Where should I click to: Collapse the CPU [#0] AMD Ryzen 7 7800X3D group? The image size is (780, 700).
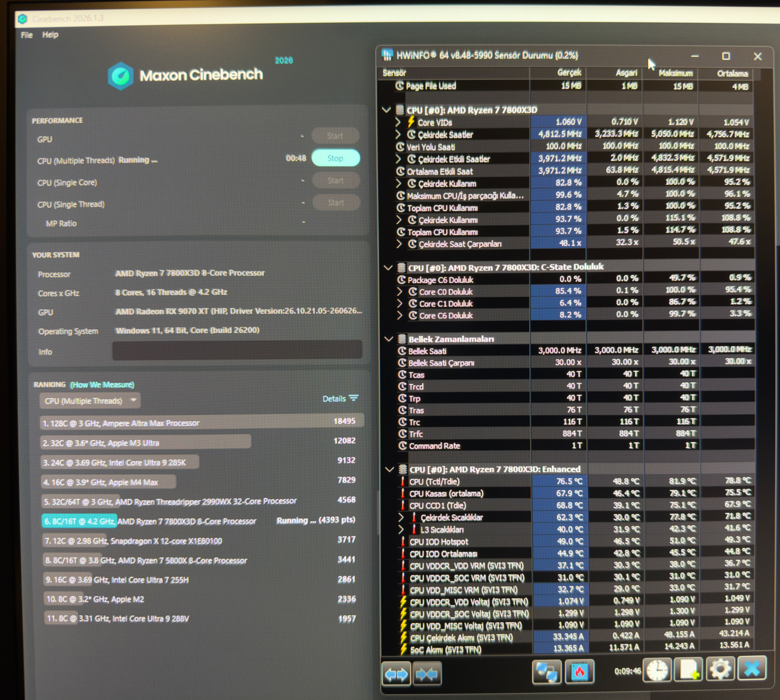pyautogui.click(x=387, y=110)
